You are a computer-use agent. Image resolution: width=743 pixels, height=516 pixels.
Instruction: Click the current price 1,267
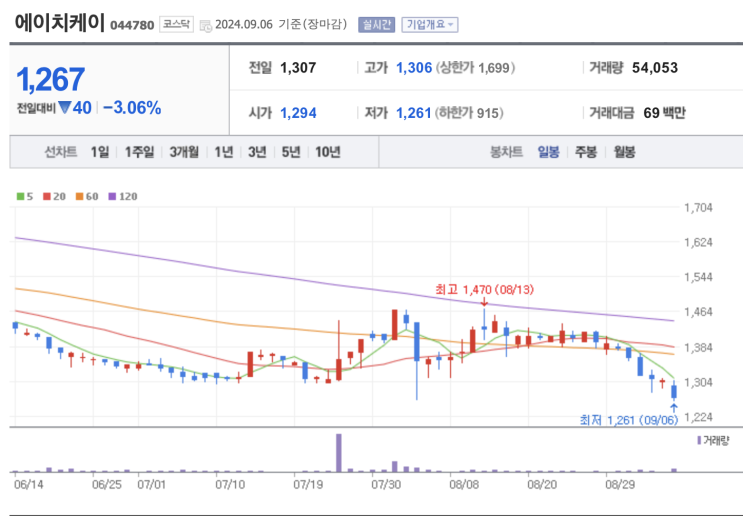pos(51,79)
